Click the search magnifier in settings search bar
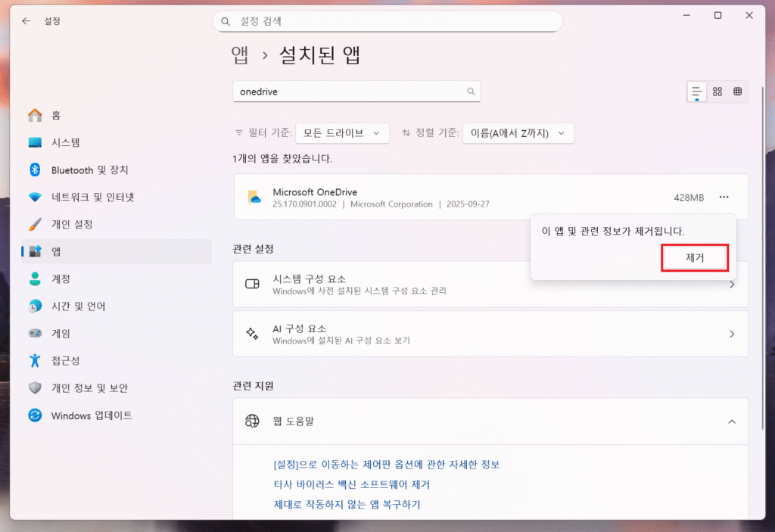Viewport: 775px width, 532px height. (x=226, y=21)
